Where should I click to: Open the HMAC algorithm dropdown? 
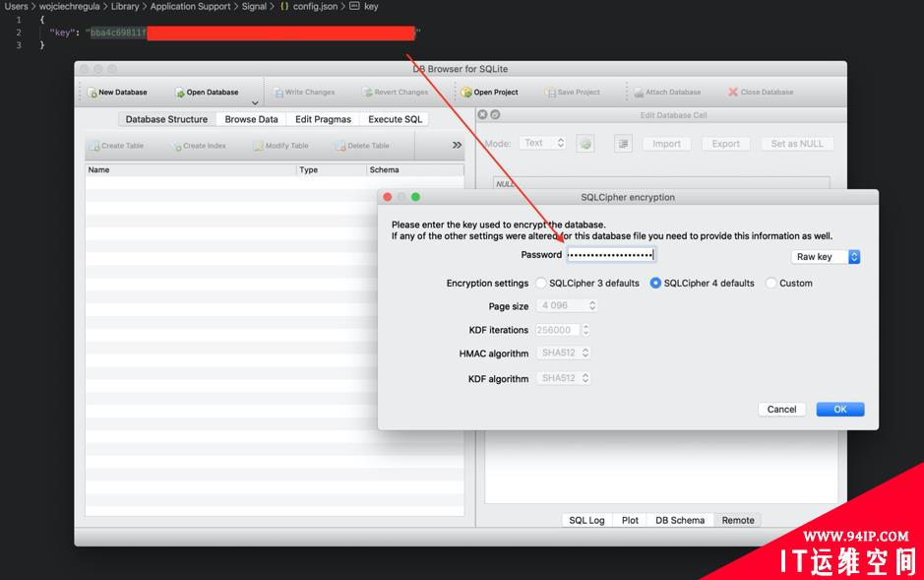(x=564, y=354)
